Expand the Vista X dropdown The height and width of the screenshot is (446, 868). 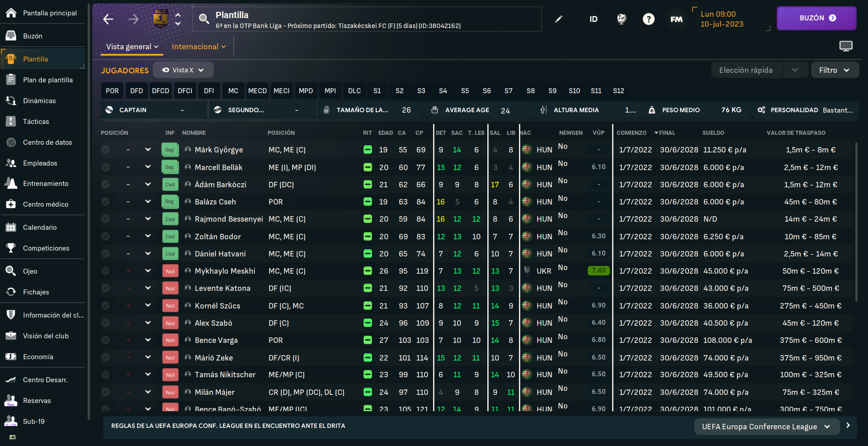click(183, 70)
